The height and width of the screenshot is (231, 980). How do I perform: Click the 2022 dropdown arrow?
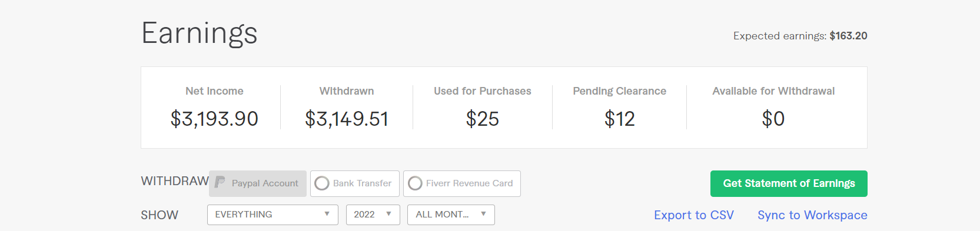click(388, 214)
